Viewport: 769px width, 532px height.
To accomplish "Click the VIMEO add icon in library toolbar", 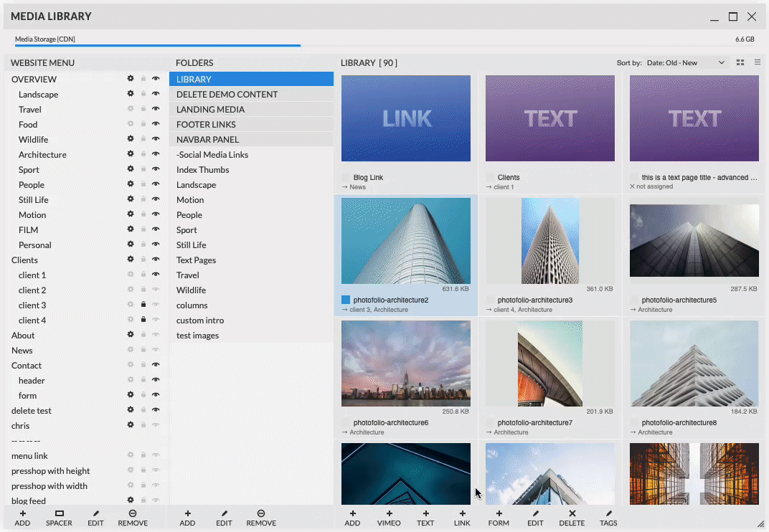I will [389, 514].
